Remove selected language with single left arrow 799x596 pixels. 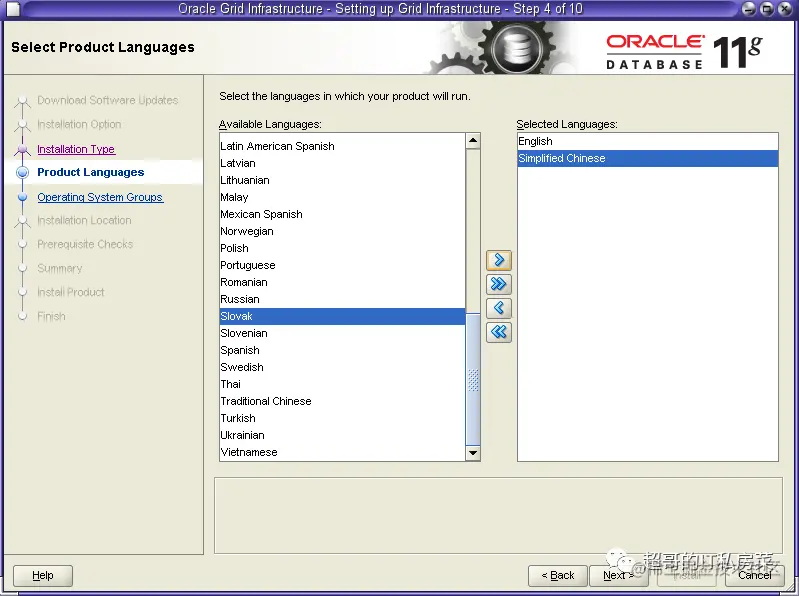pos(498,308)
